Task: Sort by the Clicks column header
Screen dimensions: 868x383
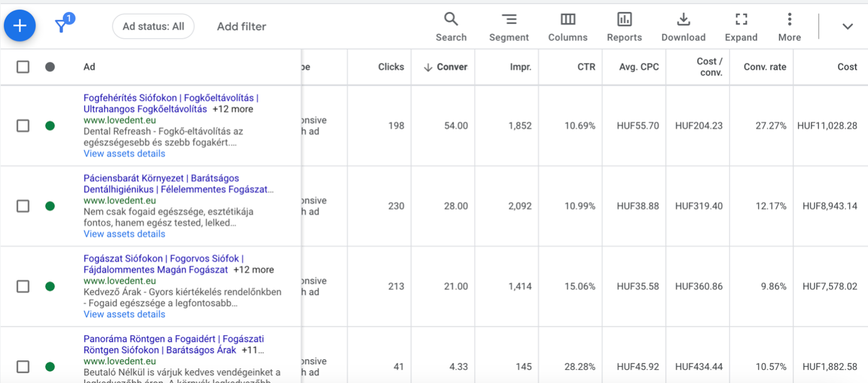Action: (x=391, y=67)
